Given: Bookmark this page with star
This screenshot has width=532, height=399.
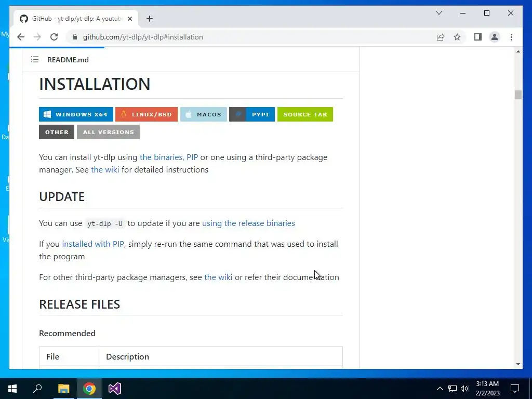Looking at the screenshot, I should 457,37.
